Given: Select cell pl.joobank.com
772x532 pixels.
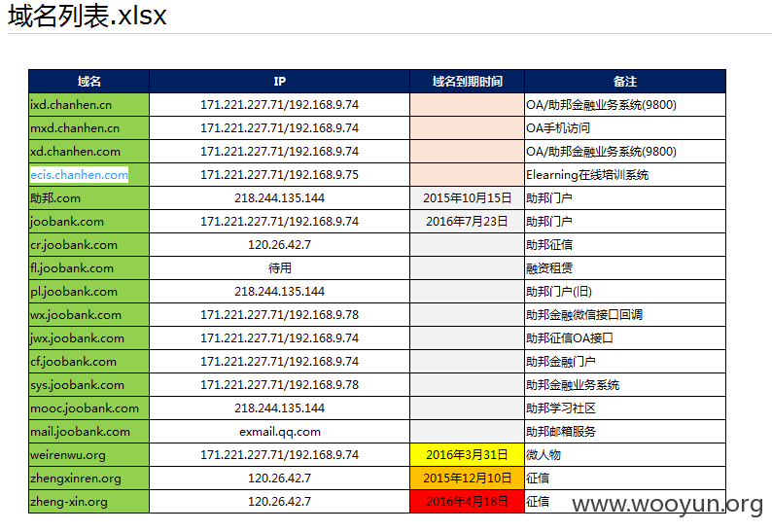Looking at the screenshot, I should click(x=89, y=291).
